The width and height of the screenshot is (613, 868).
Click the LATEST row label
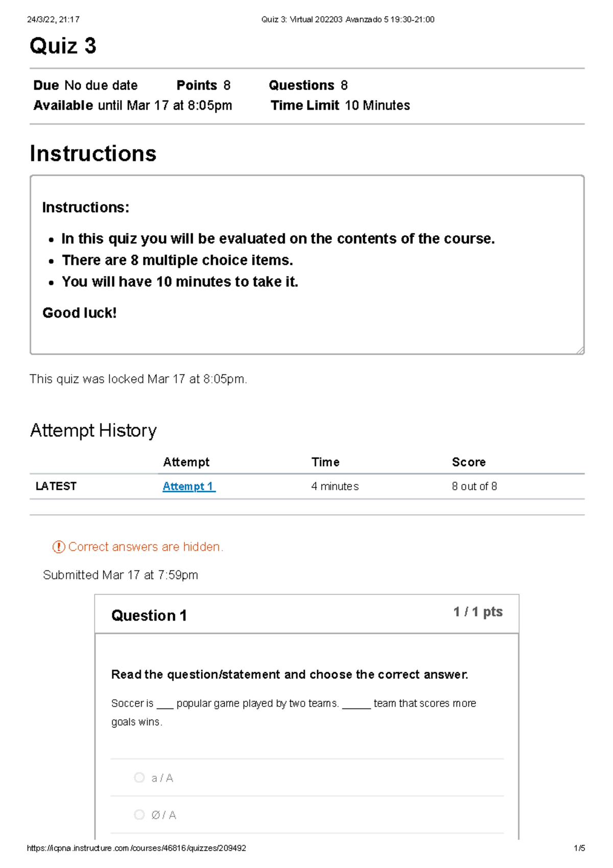coord(56,486)
